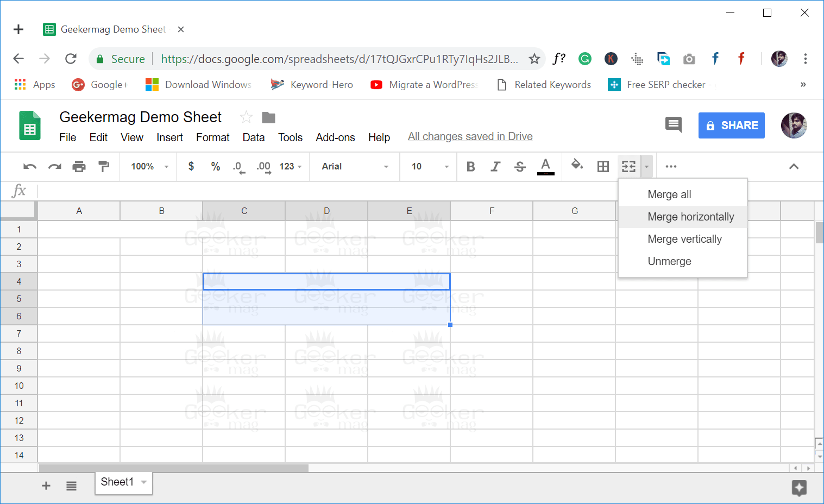
Task: Click the blue SHARE button
Action: [x=731, y=125]
